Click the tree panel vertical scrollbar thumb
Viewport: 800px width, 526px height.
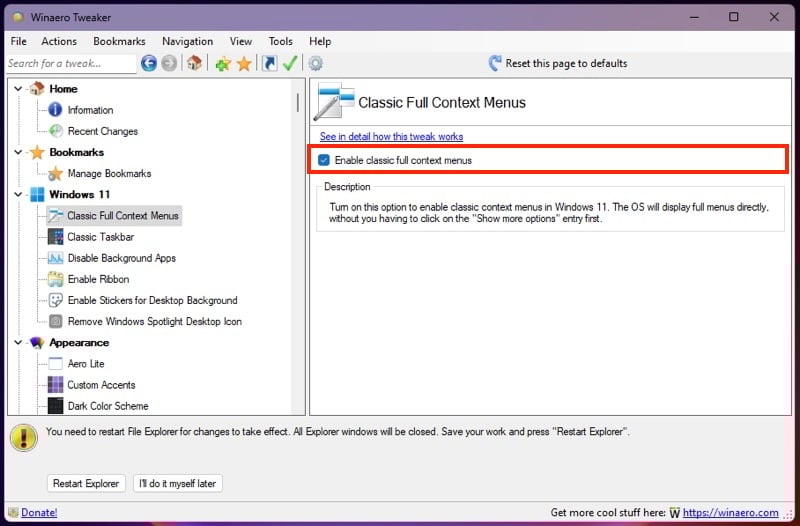click(298, 103)
